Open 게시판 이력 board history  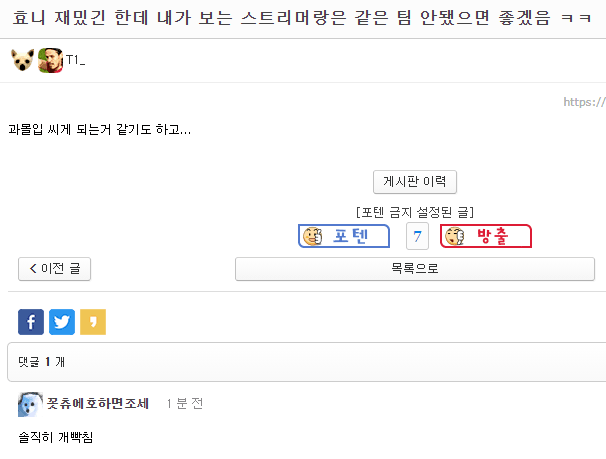tap(415, 182)
